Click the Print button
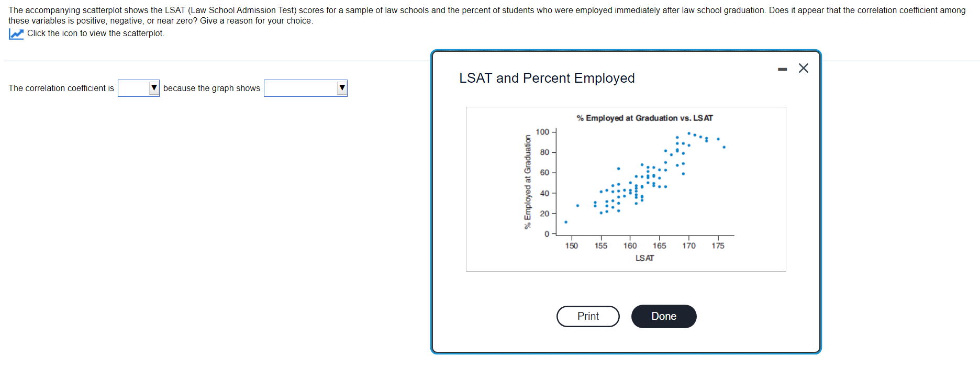The width and height of the screenshot is (980, 368). coord(588,316)
